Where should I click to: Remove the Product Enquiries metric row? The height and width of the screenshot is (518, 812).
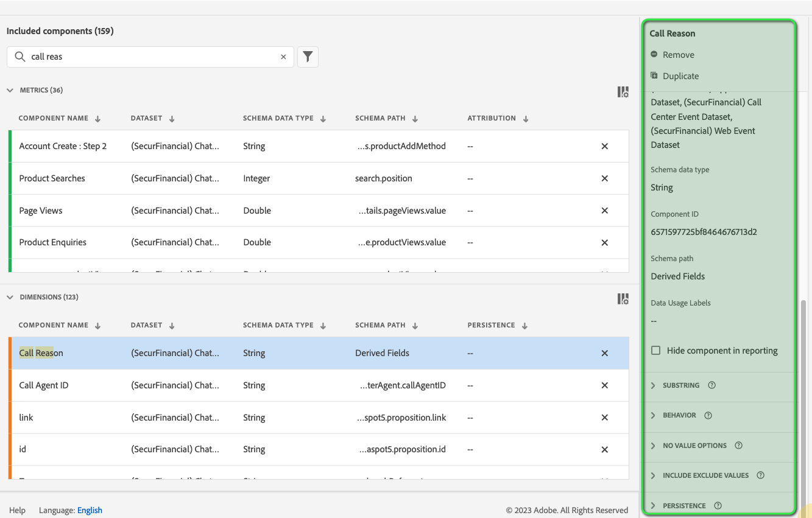pyautogui.click(x=605, y=242)
